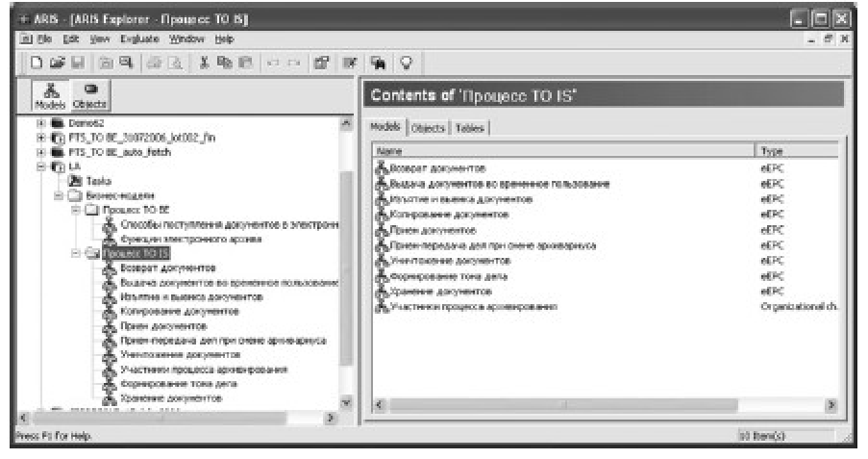Click the Undo arrow toolbar icon
The height and width of the screenshot is (459, 868).
[273, 63]
